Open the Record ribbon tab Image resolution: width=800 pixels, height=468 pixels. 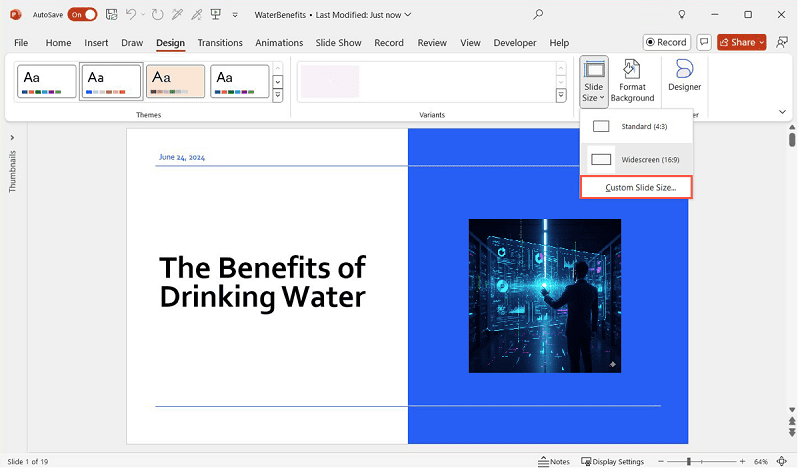click(389, 43)
